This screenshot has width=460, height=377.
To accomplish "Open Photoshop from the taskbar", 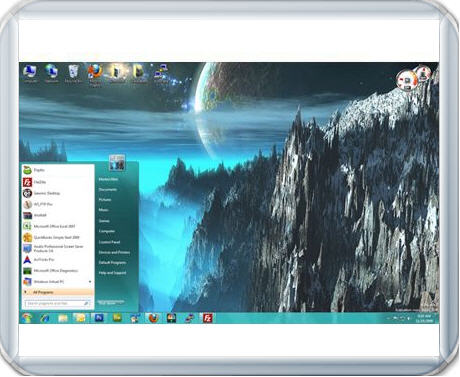I will click(99, 318).
